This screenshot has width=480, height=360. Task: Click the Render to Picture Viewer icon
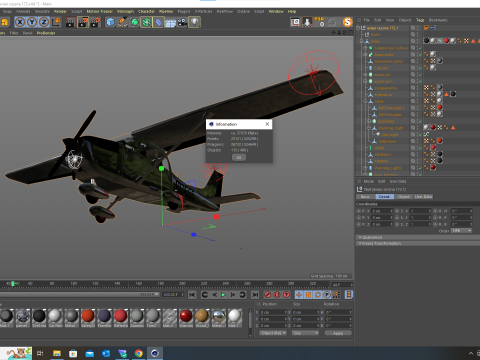83,22
